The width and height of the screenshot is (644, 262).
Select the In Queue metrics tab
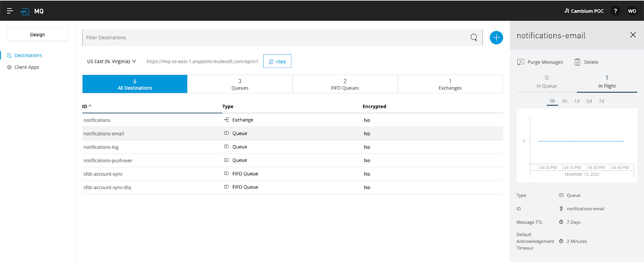[546, 82]
